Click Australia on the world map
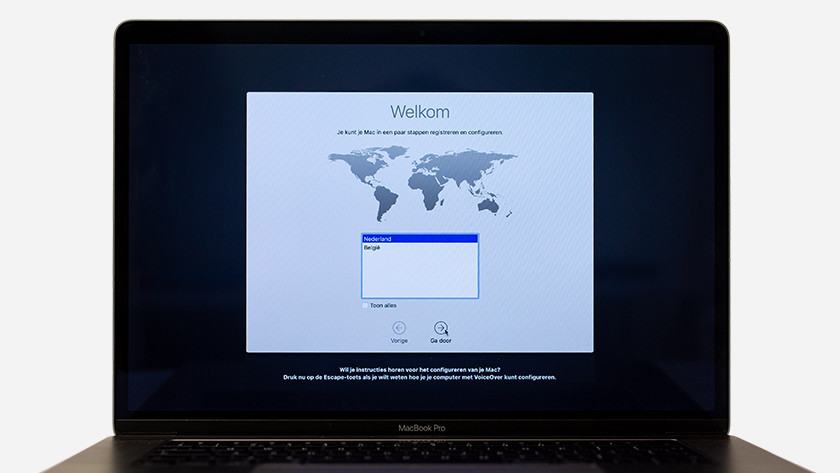Screen dimensions: 840x473 point(488,205)
